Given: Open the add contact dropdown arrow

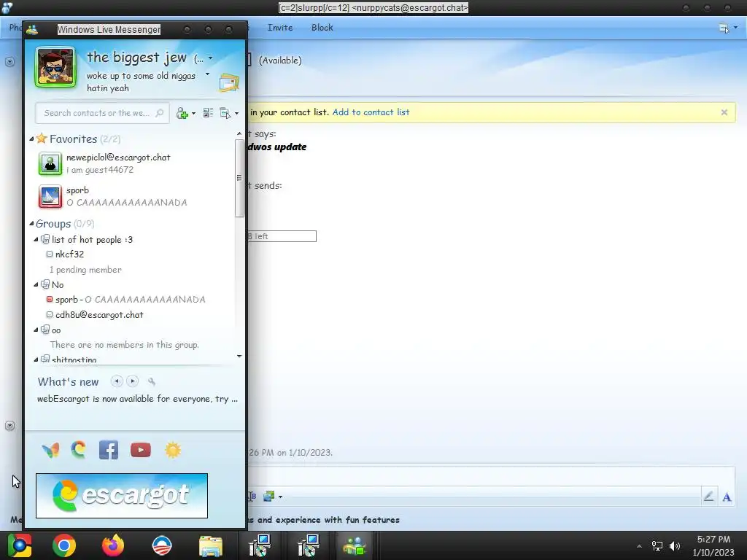Looking at the screenshot, I should tap(193, 113).
